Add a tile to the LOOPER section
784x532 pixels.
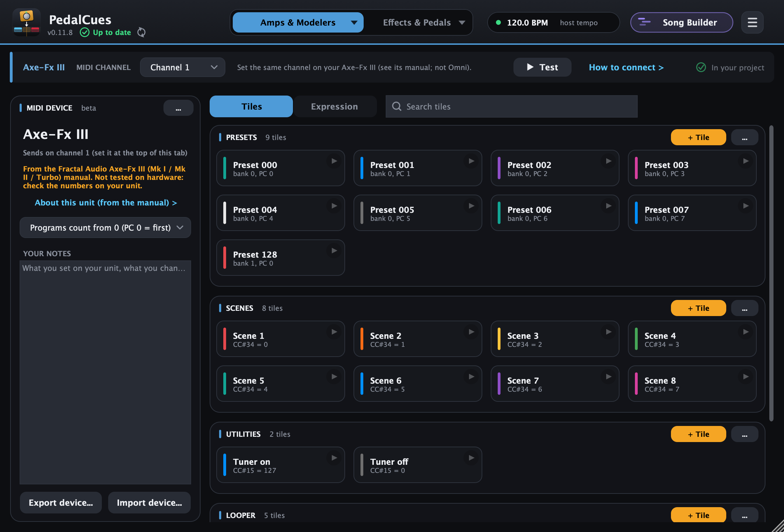point(698,515)
